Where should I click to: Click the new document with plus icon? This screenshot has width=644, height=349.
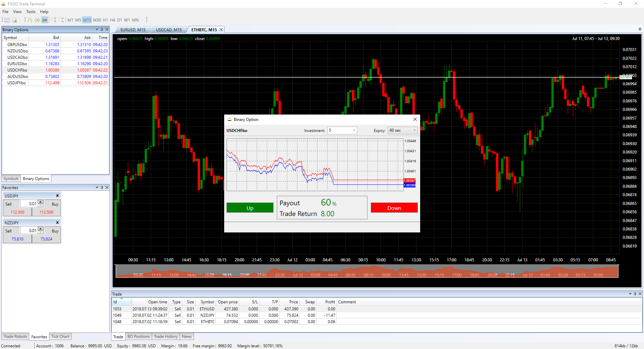click(x=15, y=20)
